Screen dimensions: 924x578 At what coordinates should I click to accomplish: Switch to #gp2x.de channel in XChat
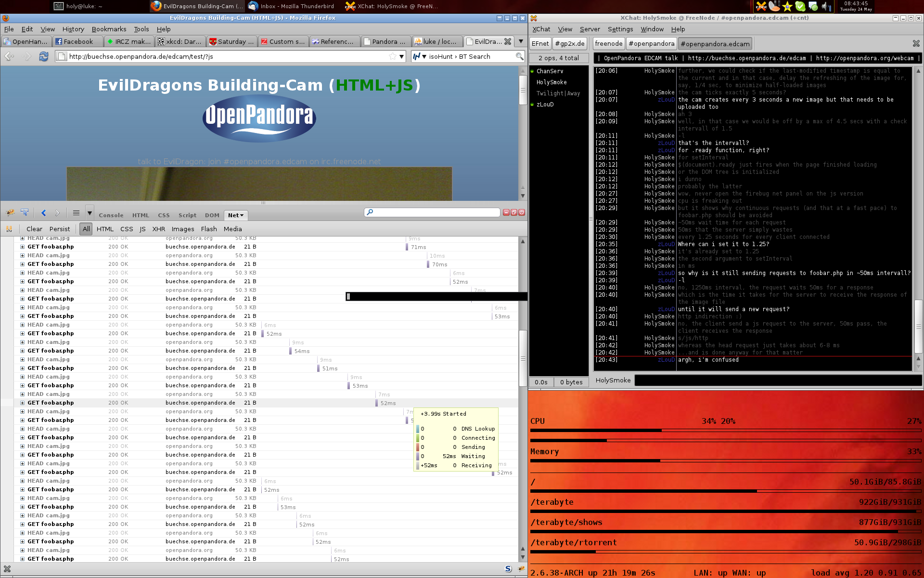click(x=570, y=44)
